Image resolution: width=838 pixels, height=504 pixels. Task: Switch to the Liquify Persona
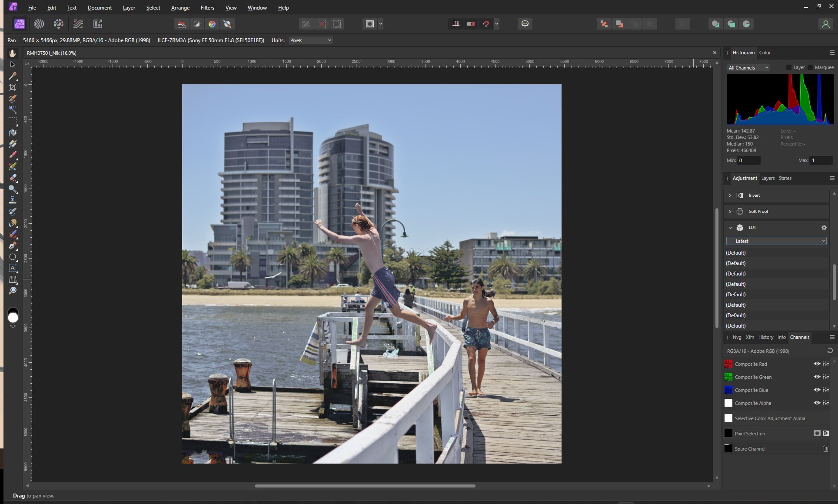coord(39,24)
